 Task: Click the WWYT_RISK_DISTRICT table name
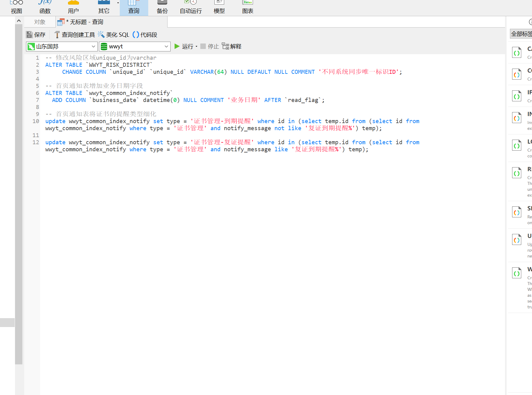tap(119, 65)
